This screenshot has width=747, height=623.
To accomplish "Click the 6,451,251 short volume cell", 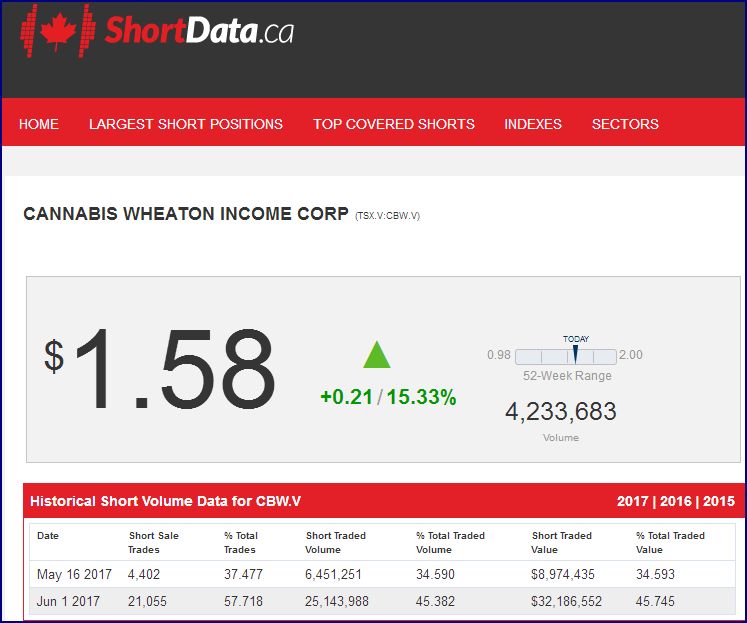I will coord(333,574).
